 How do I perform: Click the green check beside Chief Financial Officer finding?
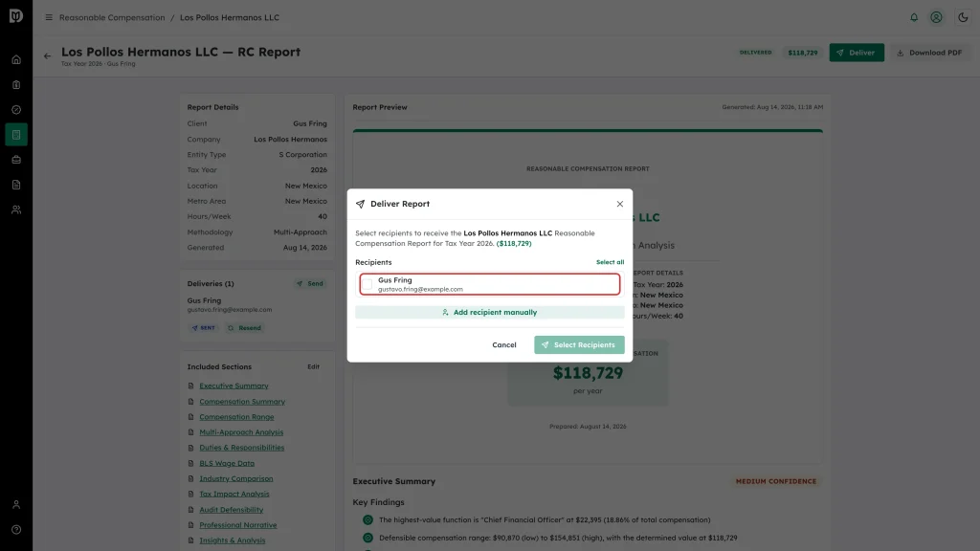(x=367, y=519)
